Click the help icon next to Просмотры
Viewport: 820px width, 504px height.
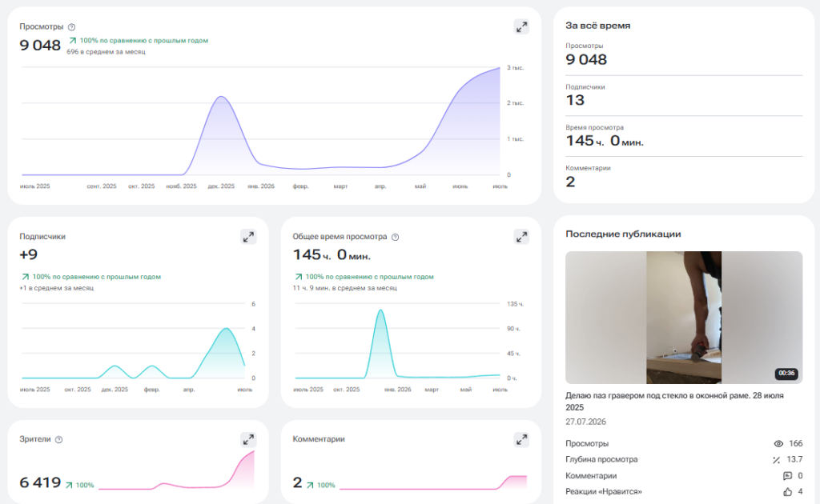[x=71, y=27]
